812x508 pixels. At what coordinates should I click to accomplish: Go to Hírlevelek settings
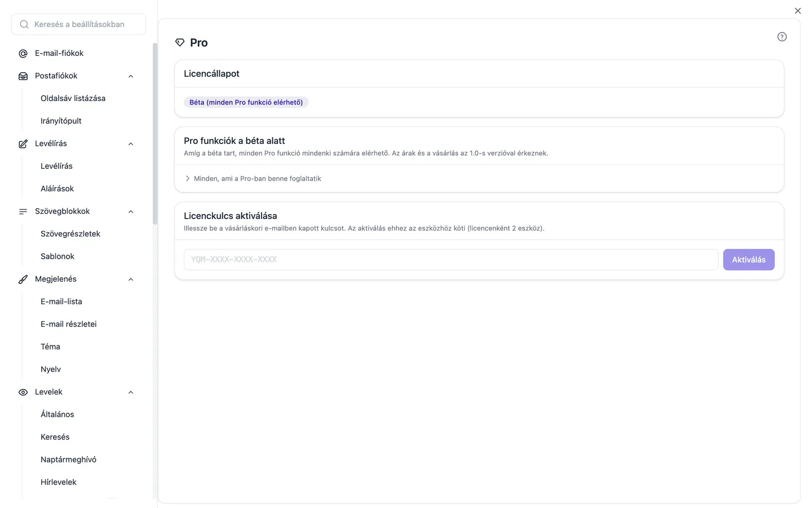(x=59, y=482)
